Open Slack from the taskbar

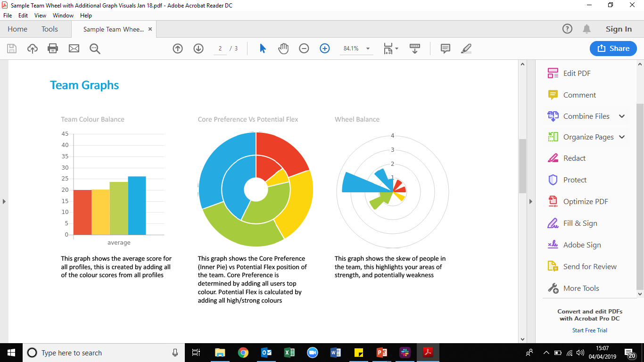405,353
